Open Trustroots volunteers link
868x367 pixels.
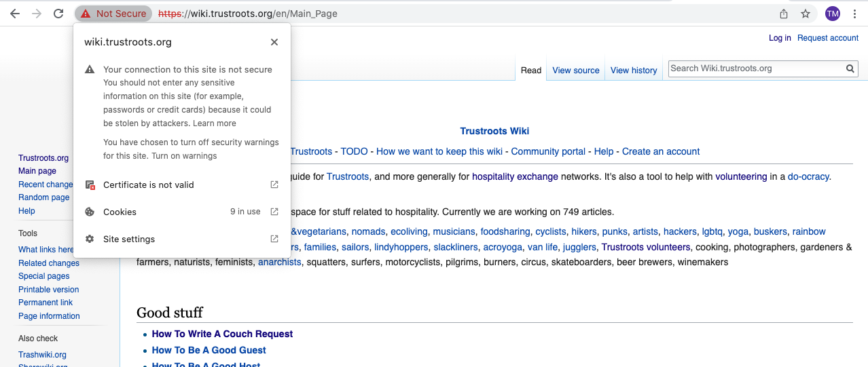(646, 247)
